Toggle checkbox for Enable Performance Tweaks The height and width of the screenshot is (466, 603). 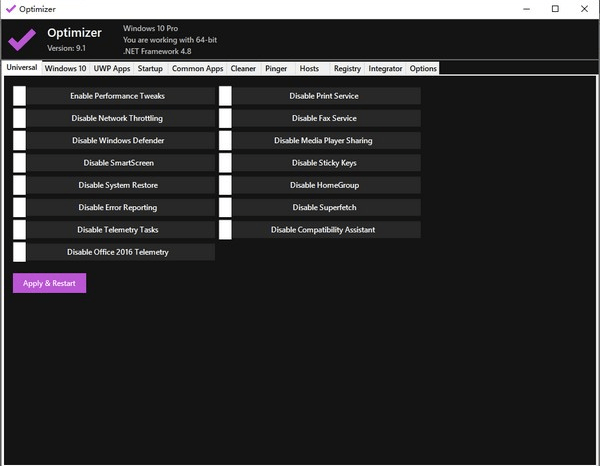coord(20,96)
